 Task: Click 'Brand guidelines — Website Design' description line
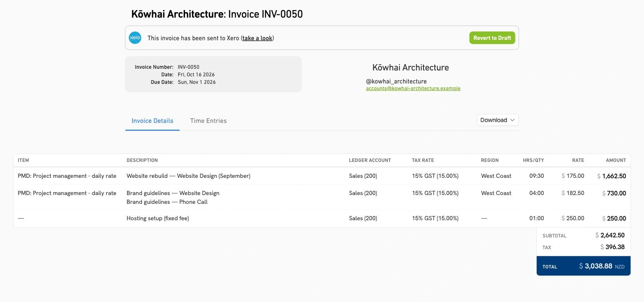173,193
